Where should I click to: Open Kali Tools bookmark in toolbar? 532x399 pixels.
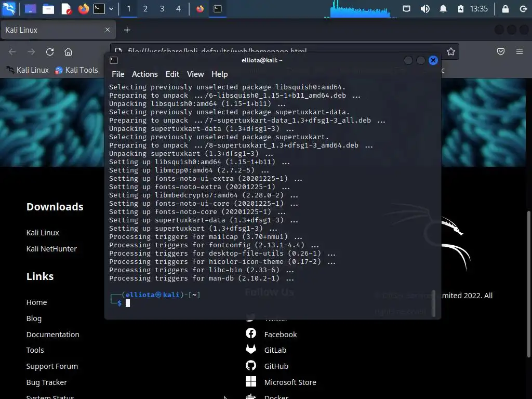coord(77,70)
